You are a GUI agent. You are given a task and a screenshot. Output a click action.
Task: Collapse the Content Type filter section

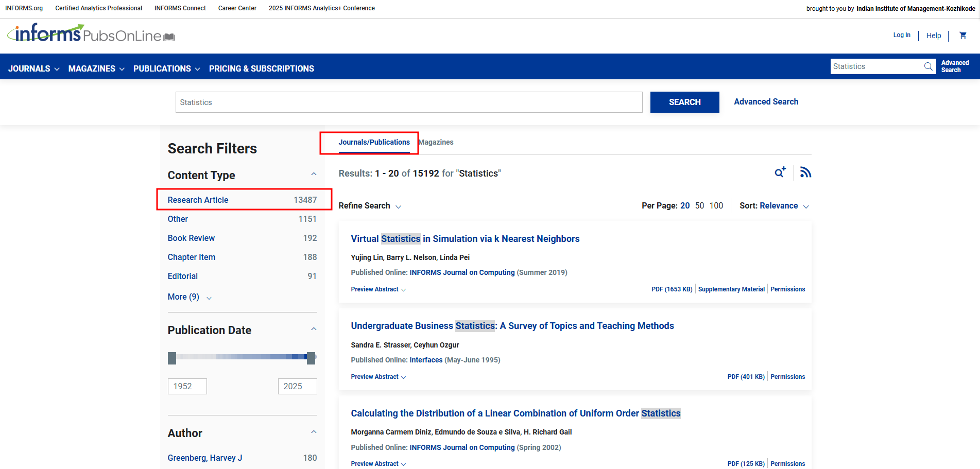(314, 175)
